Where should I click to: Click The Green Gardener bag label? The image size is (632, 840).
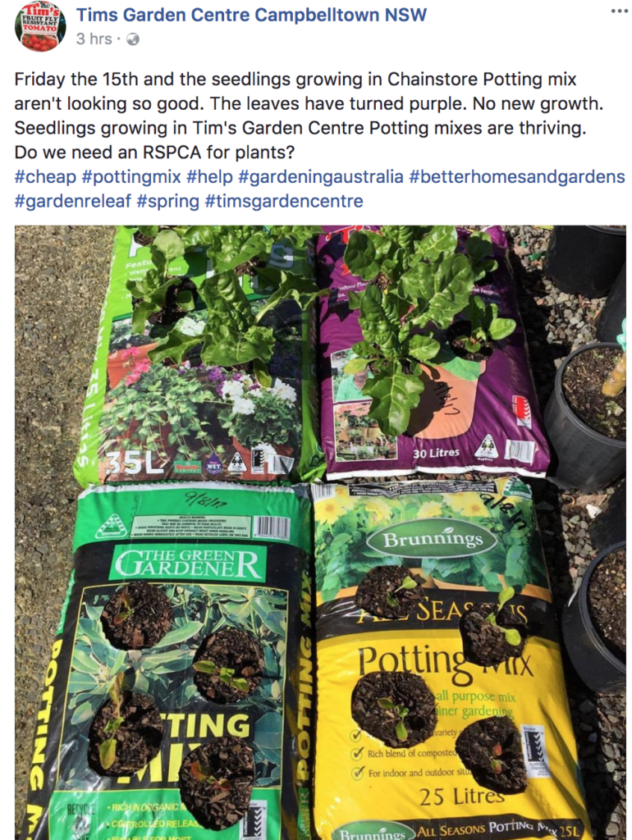click(187, 563)
